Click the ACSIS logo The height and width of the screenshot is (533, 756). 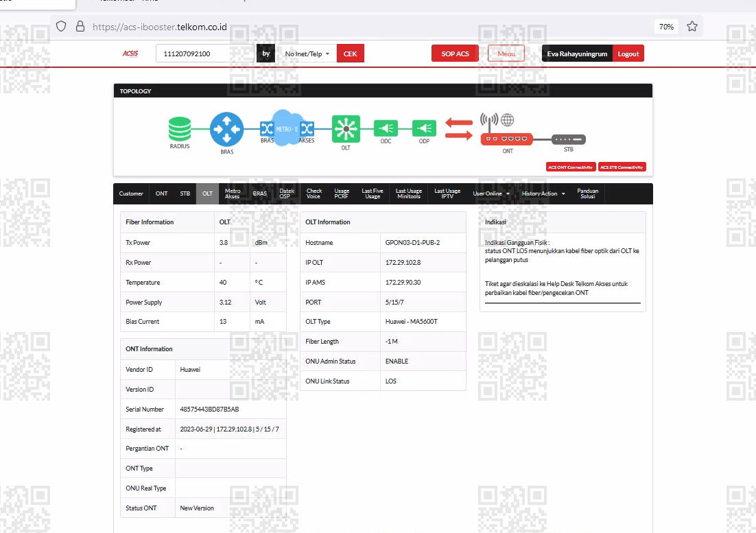coord(130,54)
